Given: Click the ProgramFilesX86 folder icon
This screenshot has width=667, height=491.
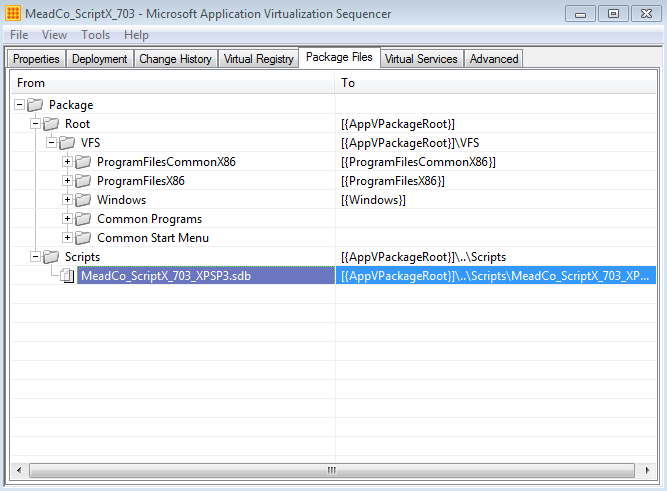Looking at the screenshot, I should [x=83, y=181].
